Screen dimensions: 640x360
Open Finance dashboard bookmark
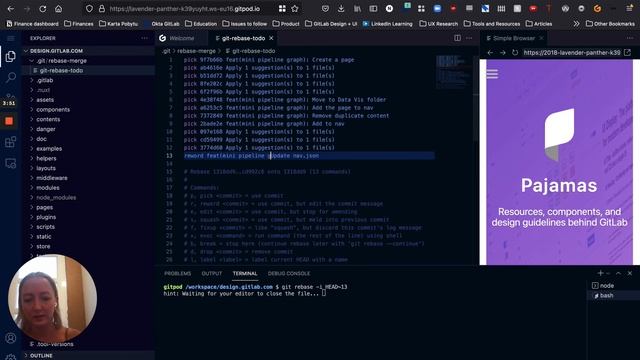click(x=32, y=24)
